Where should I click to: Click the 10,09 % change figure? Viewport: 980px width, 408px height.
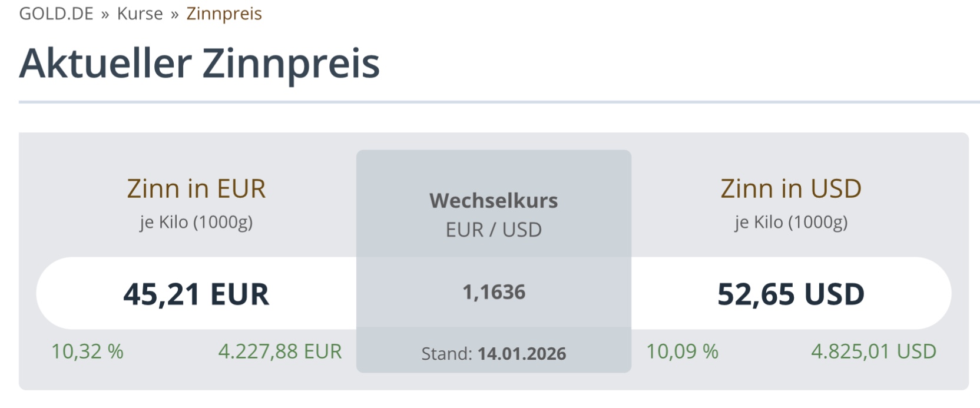(x=682, y=351)
